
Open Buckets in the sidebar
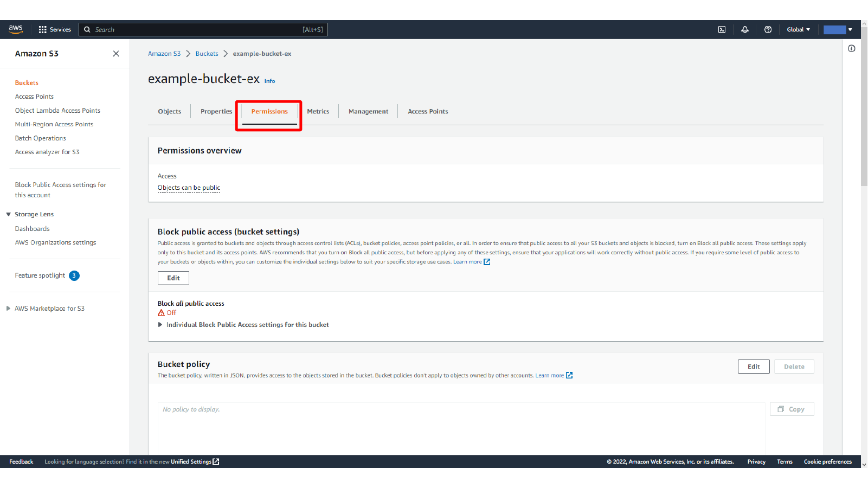pyautogui.click(x=27, y=83)
